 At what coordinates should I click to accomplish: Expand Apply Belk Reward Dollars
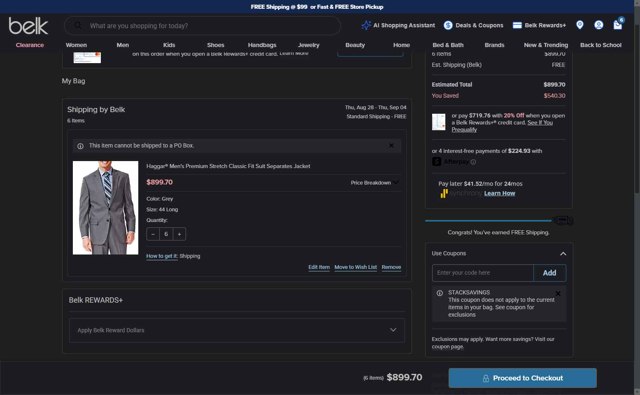(237, 330)
